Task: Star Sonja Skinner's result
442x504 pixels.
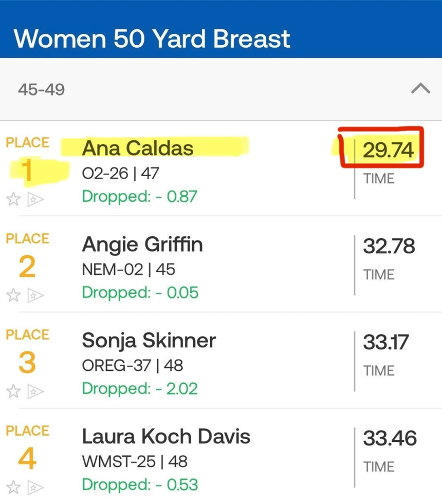Action: pos(13,391)
